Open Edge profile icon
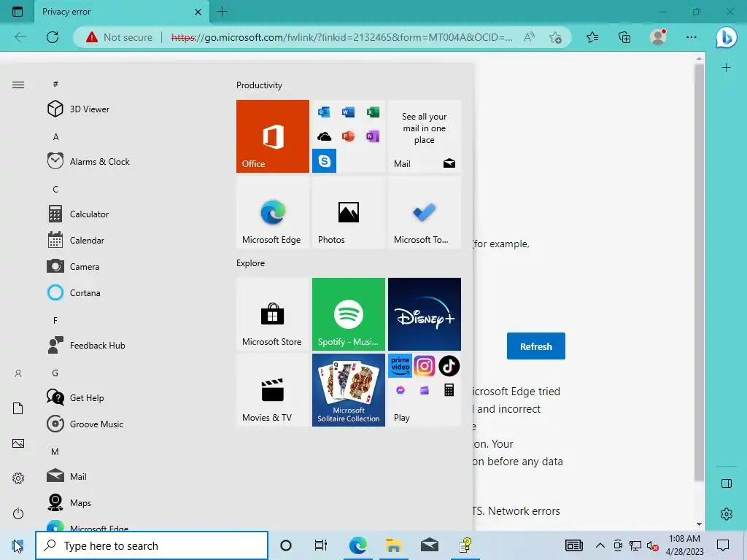The width and height of the screenshot is (747, 560). point(659,36)
